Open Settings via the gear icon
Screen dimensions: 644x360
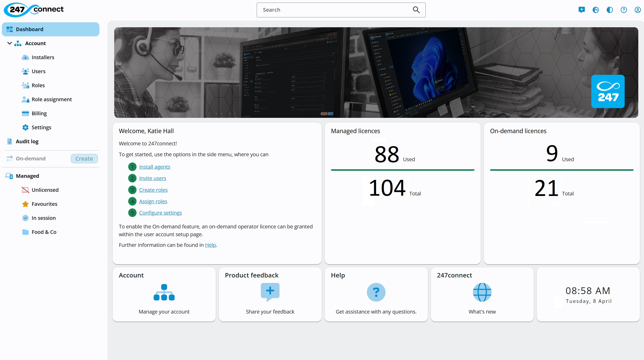(25, 127)
